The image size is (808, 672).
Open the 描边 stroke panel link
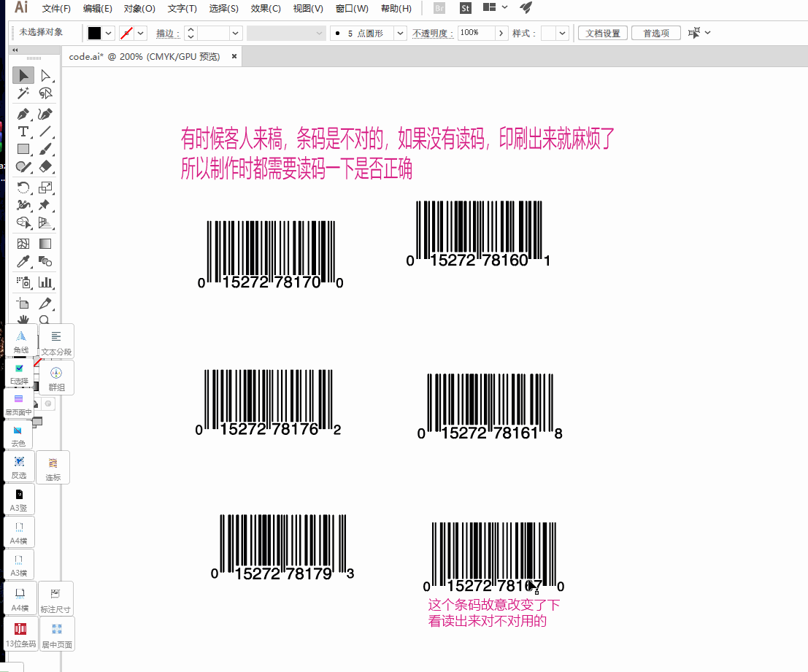[x=168, y=34]
